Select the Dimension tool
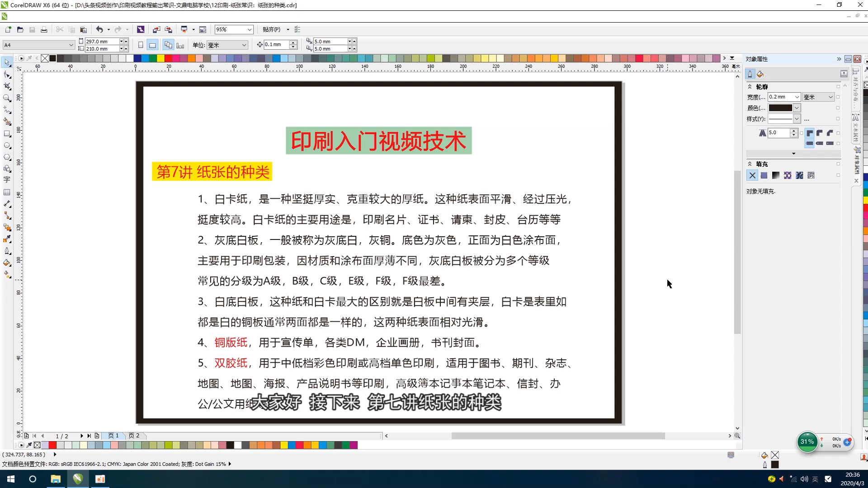The width and height of the screenshot is (868, 488). coord(7,204)
